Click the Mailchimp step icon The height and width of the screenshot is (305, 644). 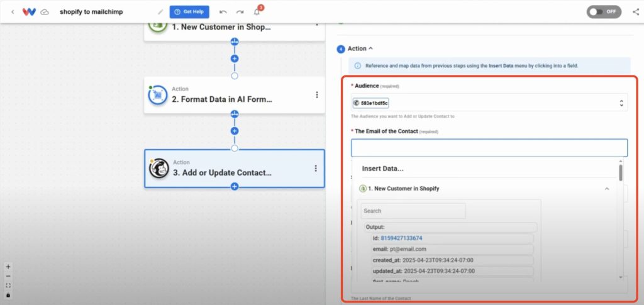pos(159,169)
